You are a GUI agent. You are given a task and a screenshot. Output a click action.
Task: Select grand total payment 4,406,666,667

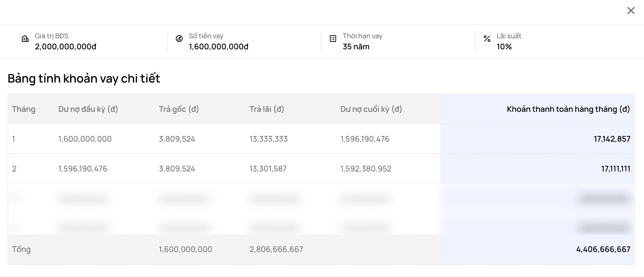pyautogui.click(x=603, y=249)
